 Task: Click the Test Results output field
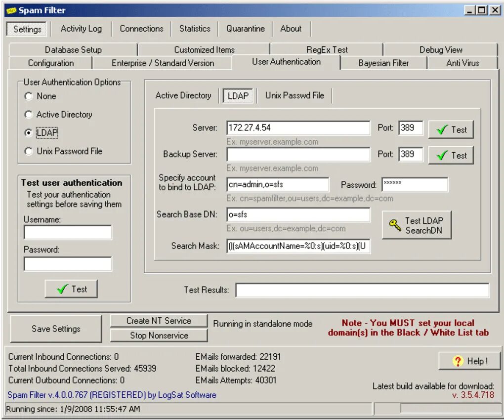[x=362, y=290]
